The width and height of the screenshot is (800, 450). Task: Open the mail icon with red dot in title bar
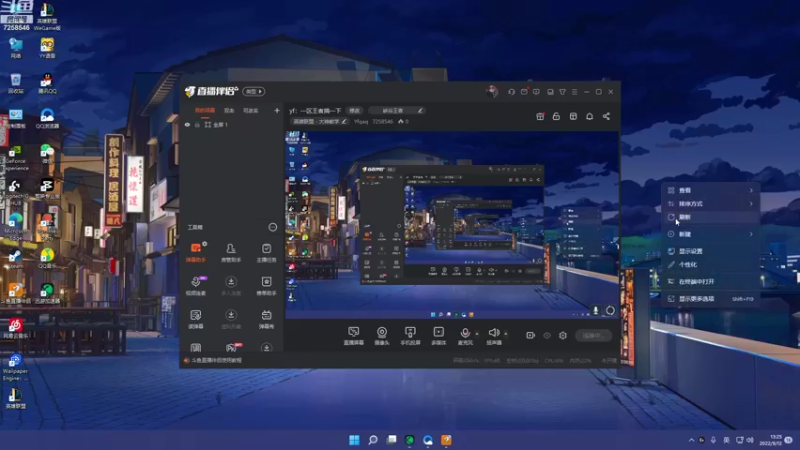[524, 92]
